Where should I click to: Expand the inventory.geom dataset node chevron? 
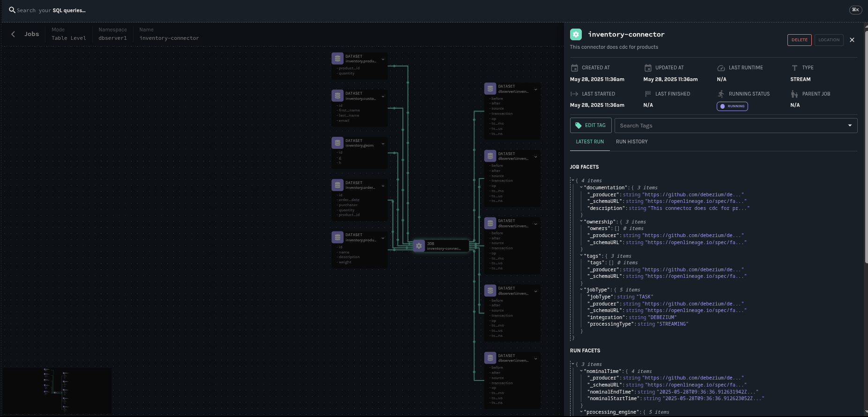click(383, 143)
